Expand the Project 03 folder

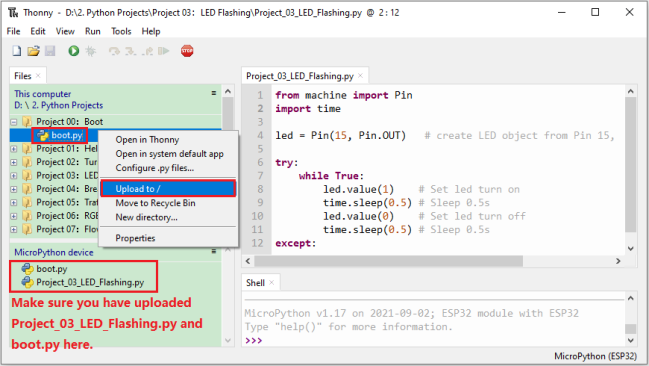(14, 176)
